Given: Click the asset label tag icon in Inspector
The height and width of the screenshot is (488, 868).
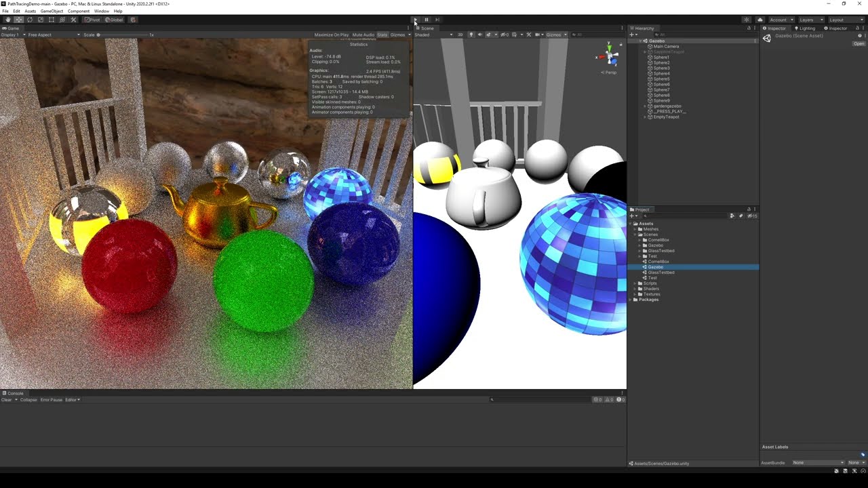Looking at the screenshot, I should pos(863,455).
